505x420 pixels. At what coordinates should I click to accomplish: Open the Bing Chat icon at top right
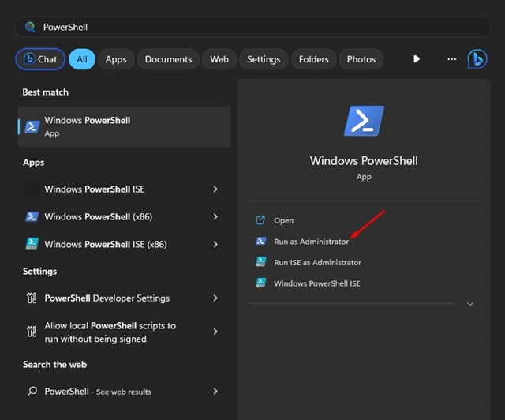point(477,59)
